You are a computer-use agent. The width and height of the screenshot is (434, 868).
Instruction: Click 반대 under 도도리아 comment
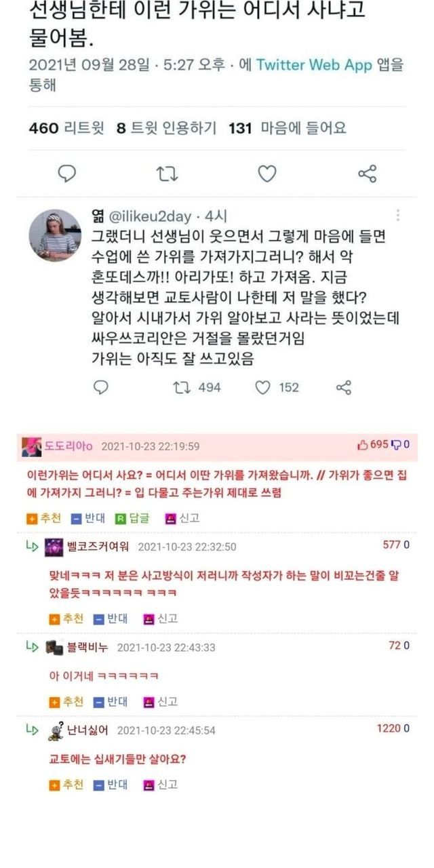[88, 519]
